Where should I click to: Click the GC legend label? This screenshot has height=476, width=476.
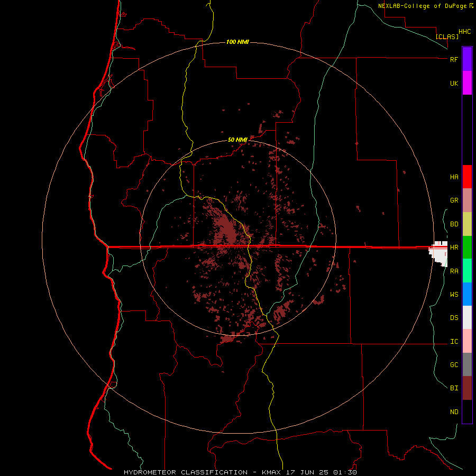(454, 365)
